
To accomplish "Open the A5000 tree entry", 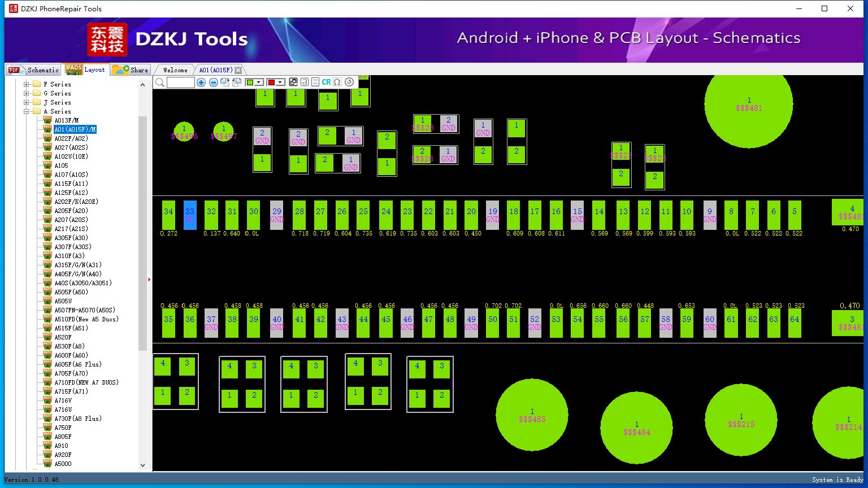I will coord(63,464).
